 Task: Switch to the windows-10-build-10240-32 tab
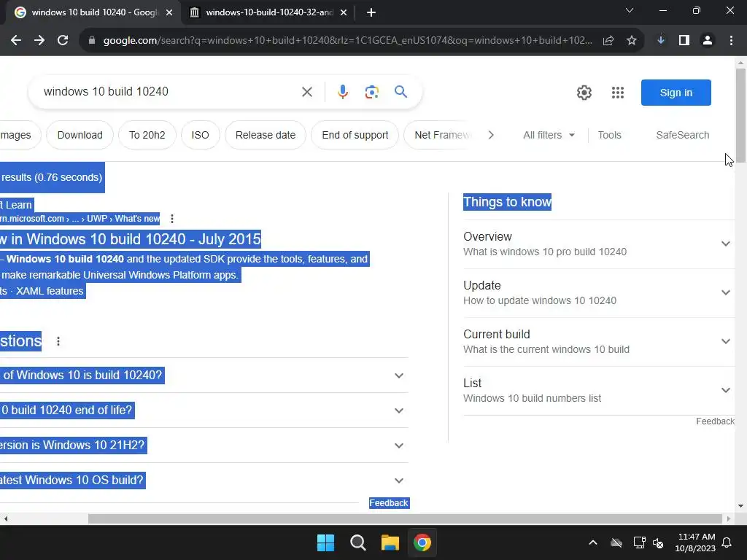269,12
